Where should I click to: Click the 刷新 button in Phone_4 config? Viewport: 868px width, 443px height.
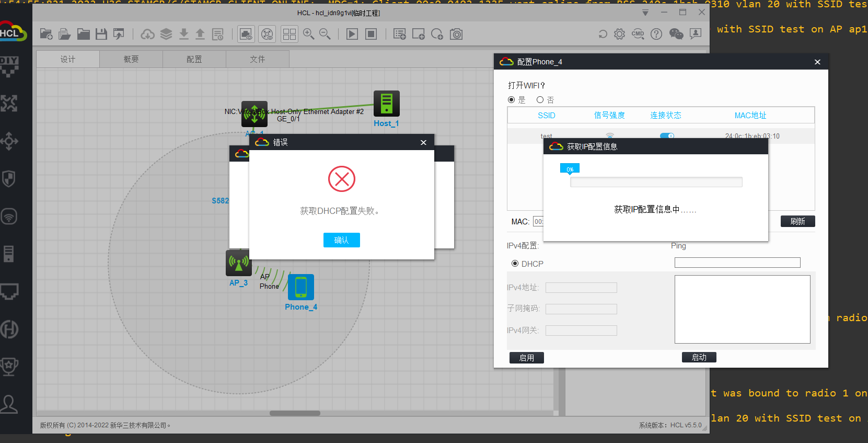tap(798, 221)
